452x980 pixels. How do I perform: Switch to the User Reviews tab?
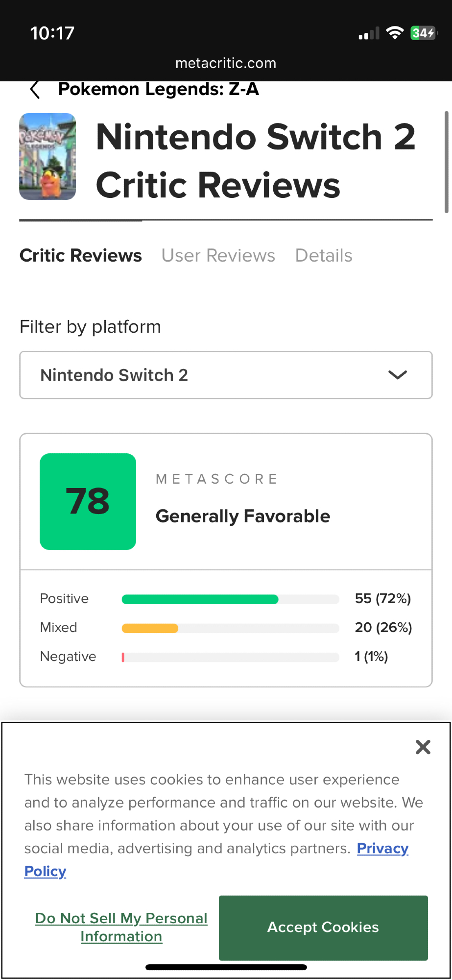point(218,255)
